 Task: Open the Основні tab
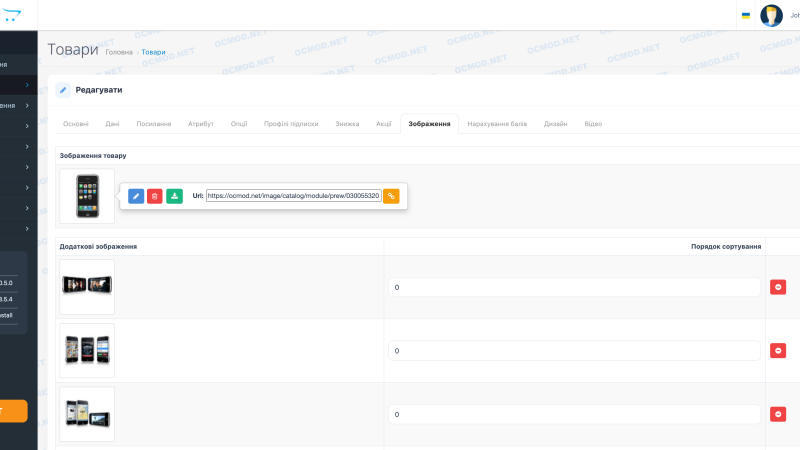tap(76, 124)
